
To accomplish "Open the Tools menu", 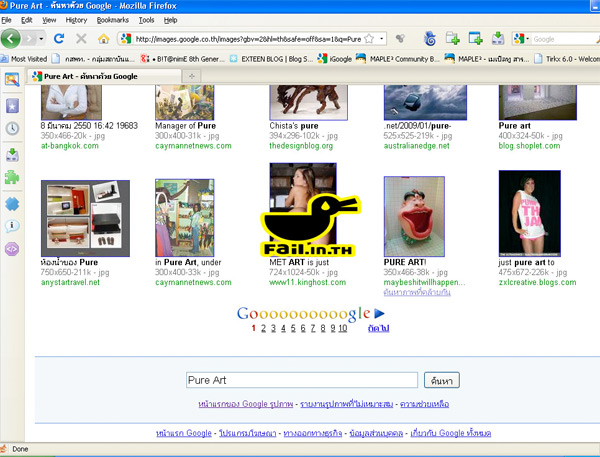I will pyautogui.click(x=146, y=20).
